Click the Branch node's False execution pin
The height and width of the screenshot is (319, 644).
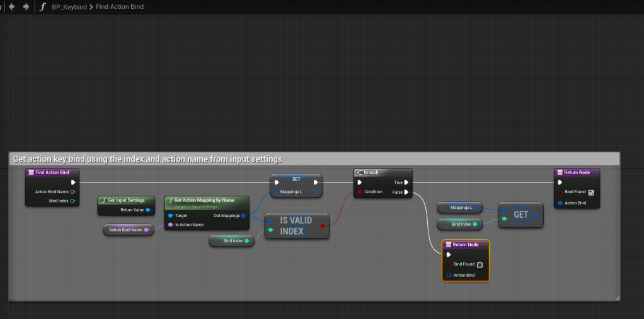point(406,192)
